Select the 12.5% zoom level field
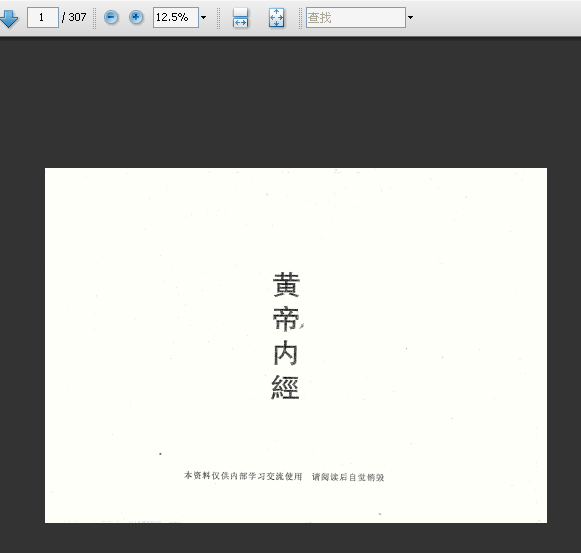 (176, 17)
